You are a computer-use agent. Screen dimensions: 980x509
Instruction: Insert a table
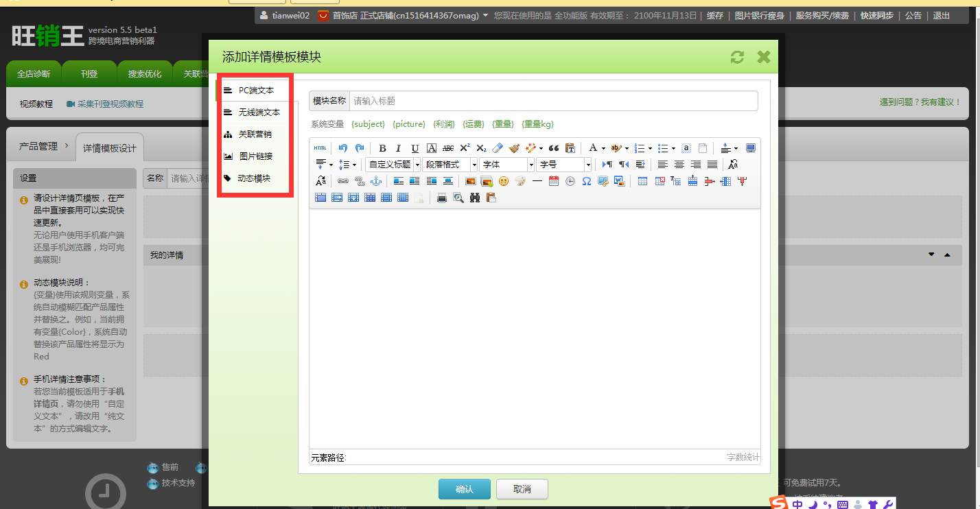pos(642,181)
